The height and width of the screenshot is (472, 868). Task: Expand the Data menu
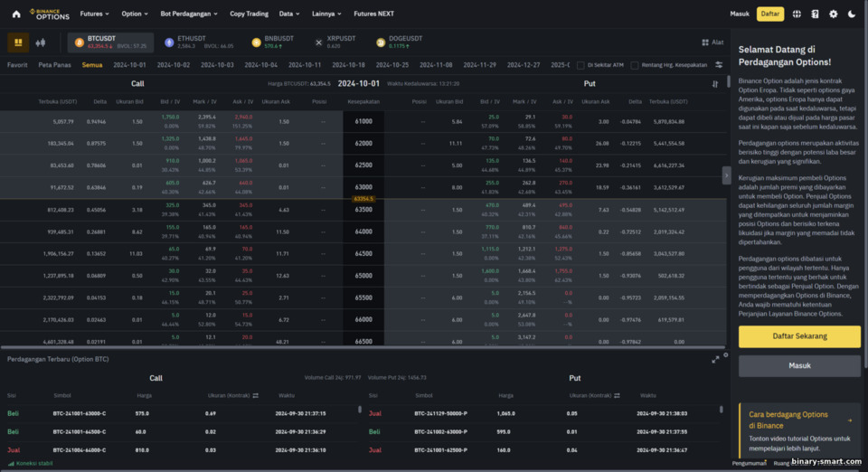click(x=289, y=14)
